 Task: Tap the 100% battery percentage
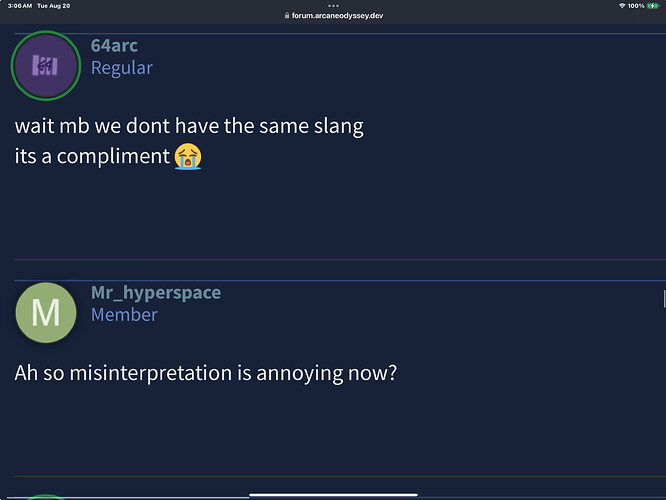(636, 6)
